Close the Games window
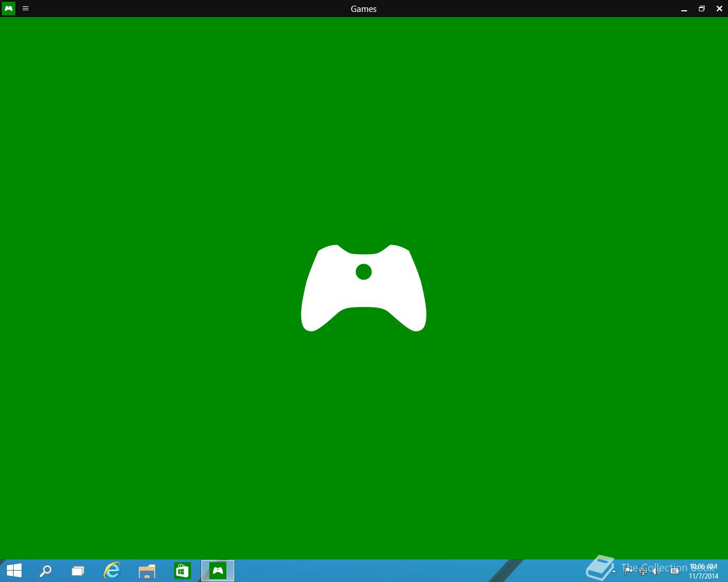Image resolution: width=728 pixels, height=582 pixels. tap(719, 9)
